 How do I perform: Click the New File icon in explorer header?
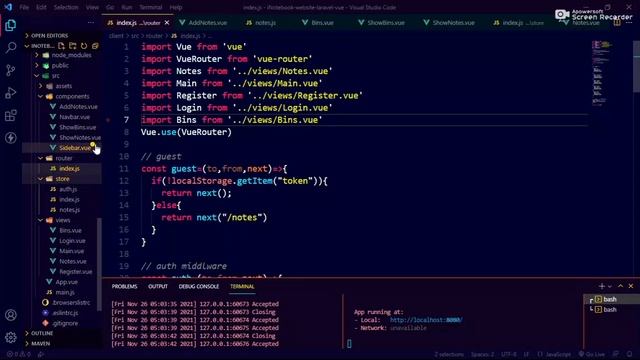pos(61,46)
